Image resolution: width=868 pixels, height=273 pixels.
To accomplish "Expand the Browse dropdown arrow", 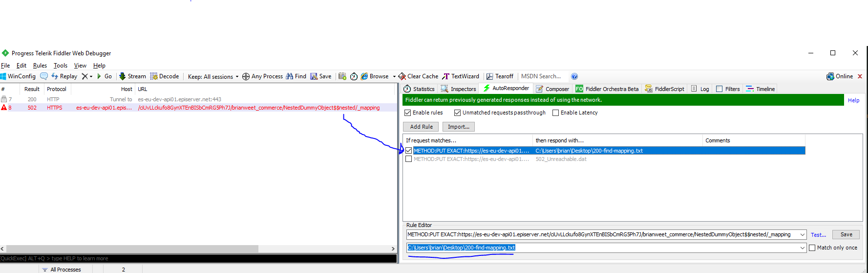I will (394, 76).
